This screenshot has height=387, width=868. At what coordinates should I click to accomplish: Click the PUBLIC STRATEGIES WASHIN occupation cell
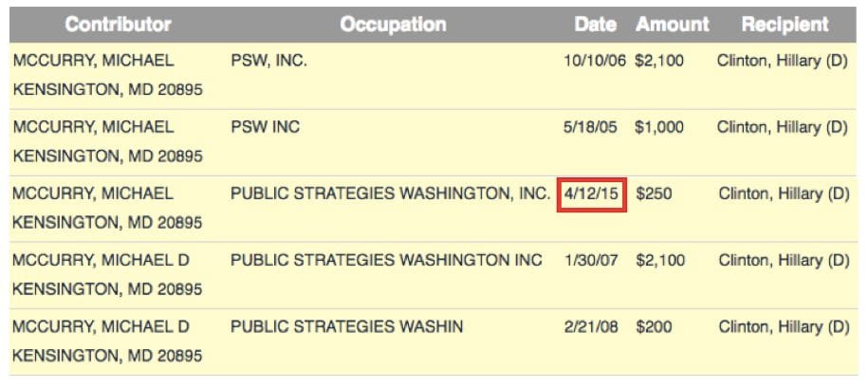[347, 327]
